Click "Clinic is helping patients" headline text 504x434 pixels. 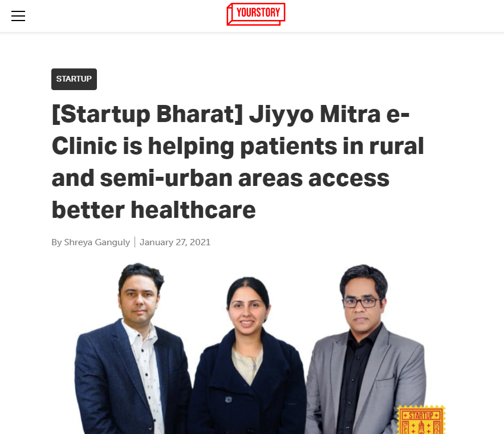tap(194, 146)
